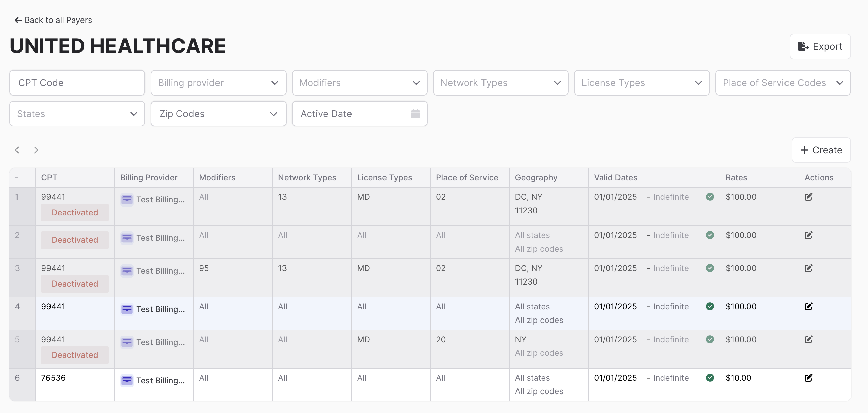Go back to all Payers
This screenshot has width=868, height=413.
(x=53, y=20)
